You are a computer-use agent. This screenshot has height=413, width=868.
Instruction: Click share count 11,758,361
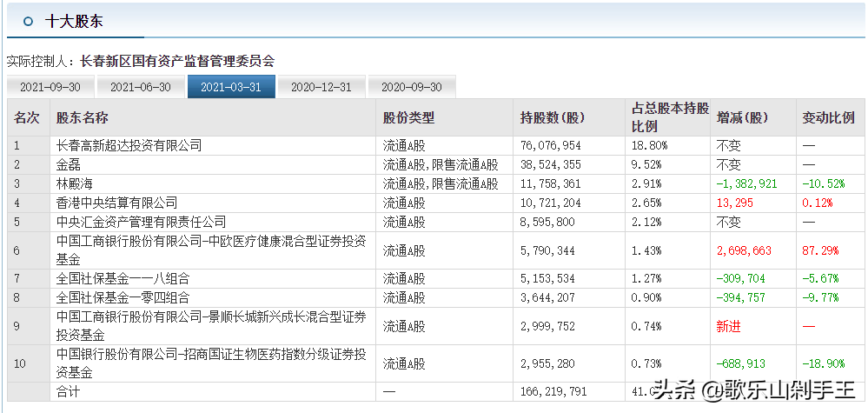coord(551,184)
